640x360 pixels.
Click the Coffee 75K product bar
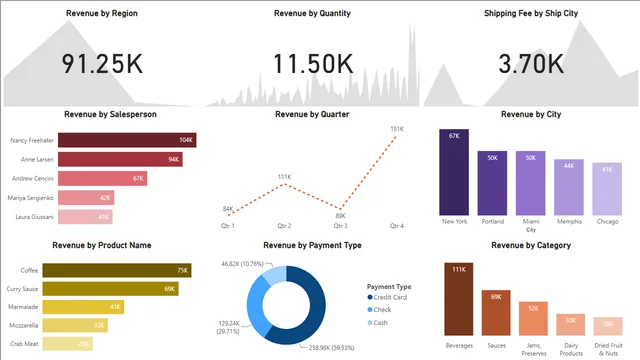117,270
